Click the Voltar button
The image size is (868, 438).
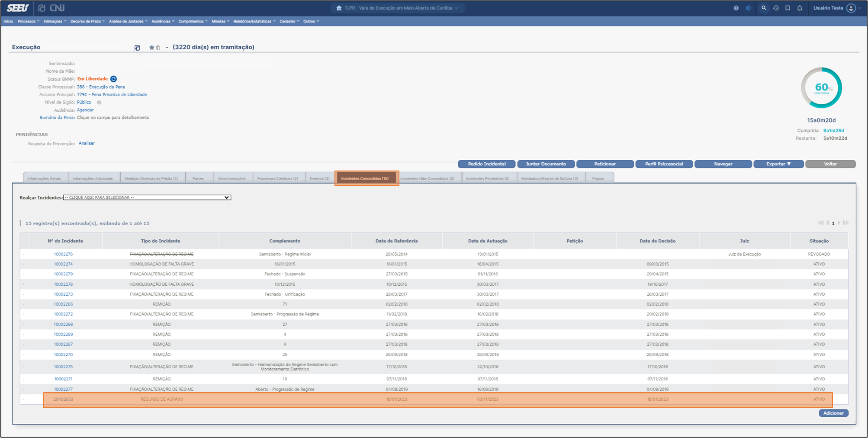[x=830, y=164]
